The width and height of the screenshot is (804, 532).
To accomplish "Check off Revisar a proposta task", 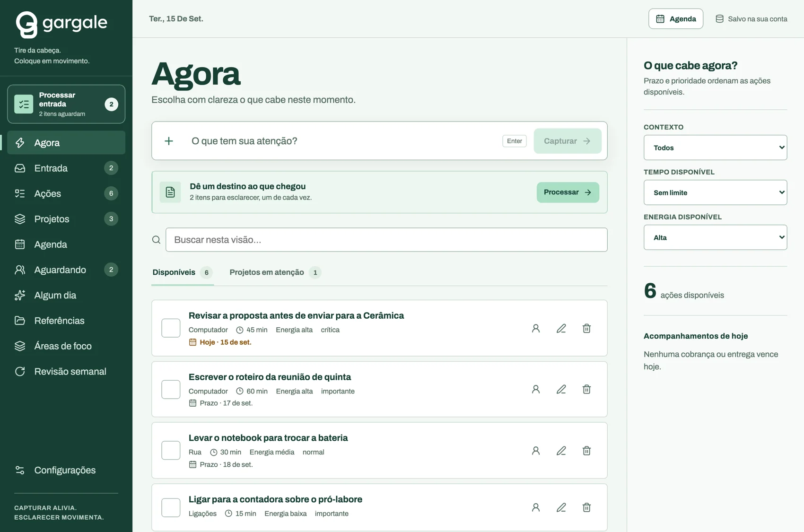I will [171, 328].
